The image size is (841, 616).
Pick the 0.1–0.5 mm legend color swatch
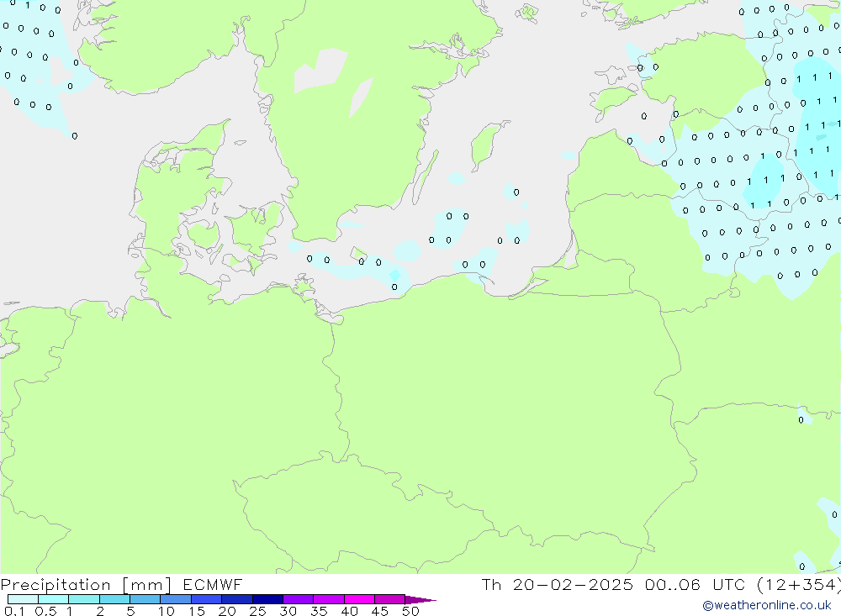pos(23,599)
